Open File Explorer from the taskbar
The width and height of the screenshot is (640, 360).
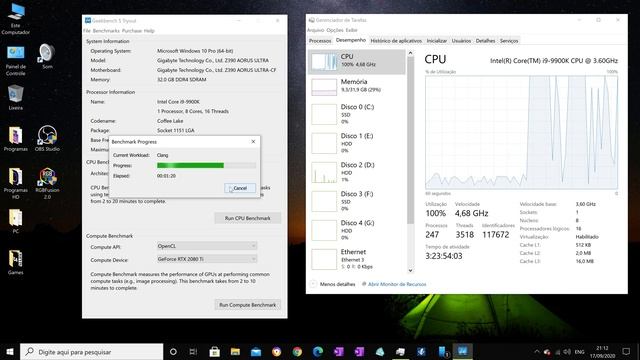click(235, 351)
